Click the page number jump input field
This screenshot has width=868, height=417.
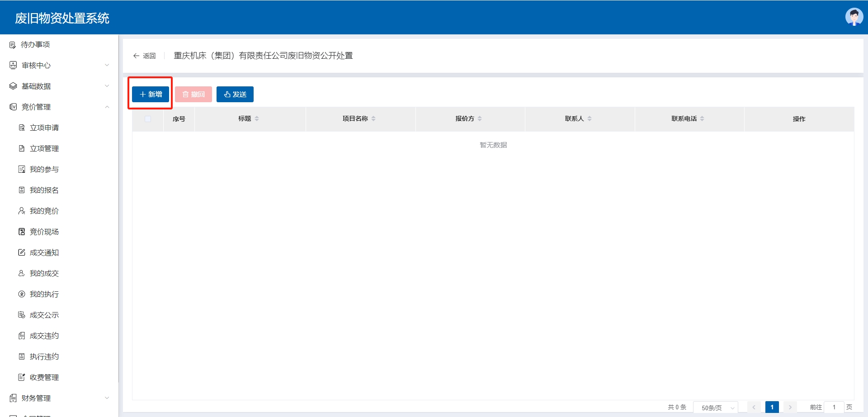coord(834,407)
